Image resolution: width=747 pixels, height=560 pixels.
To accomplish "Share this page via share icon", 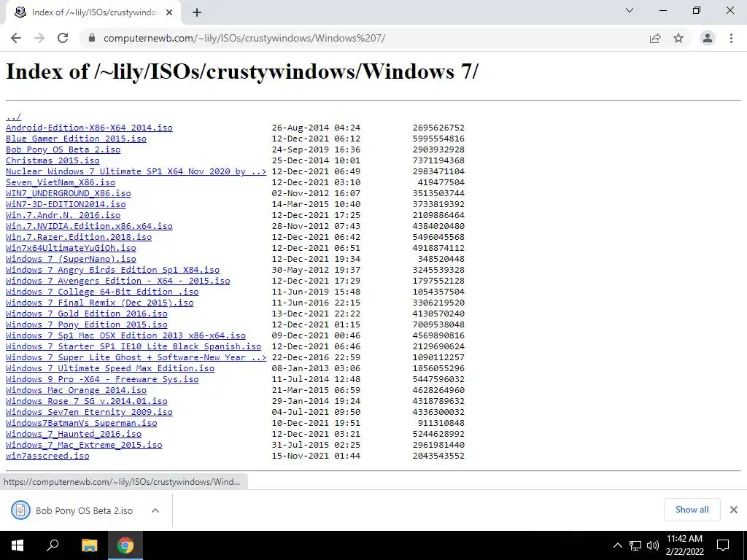I will 655,38.
